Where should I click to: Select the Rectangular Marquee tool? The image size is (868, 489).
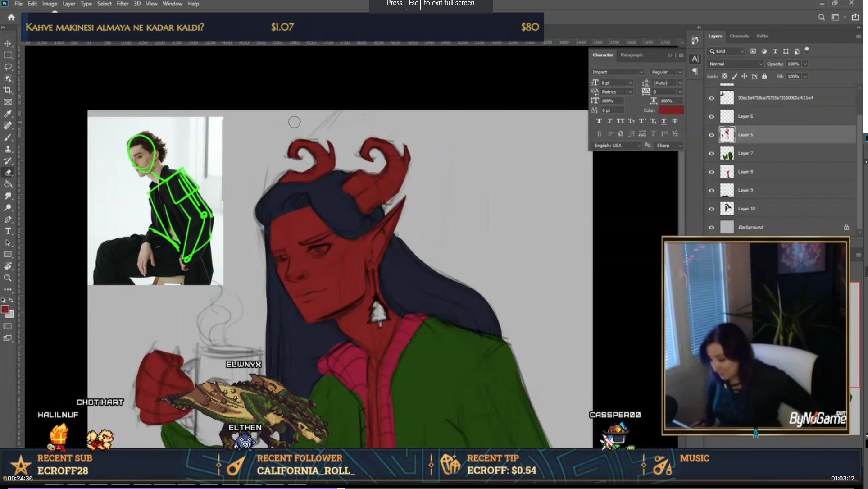click(x=8, y=55)
